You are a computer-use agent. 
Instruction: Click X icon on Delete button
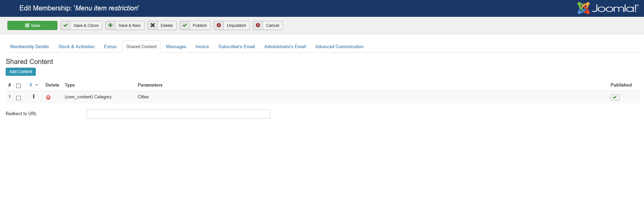pyautogui.click(x=153, y=25)
